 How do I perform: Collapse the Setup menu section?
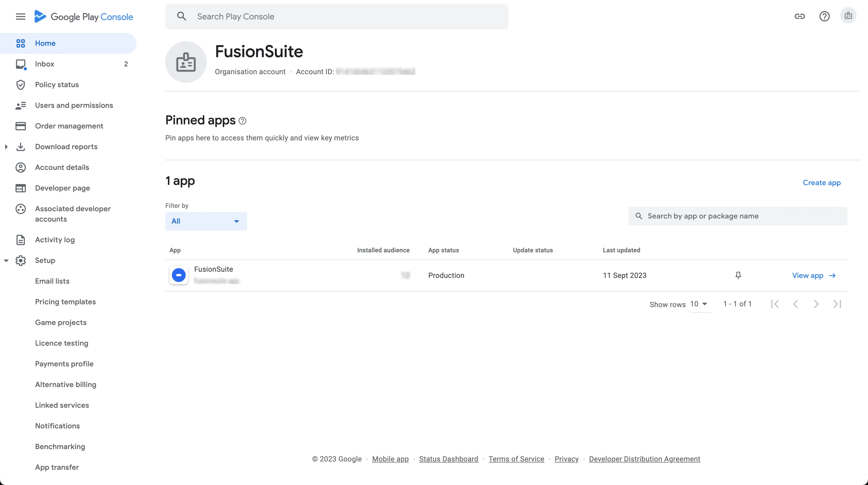point(6,260)
